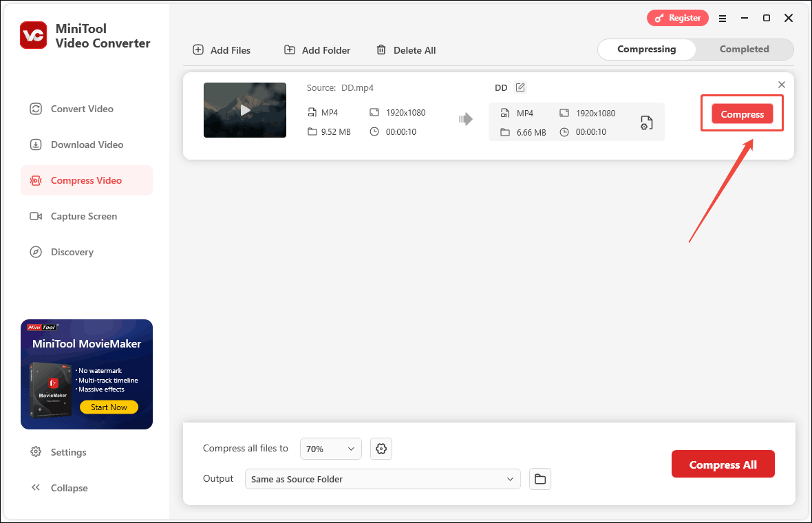This screenshot has height=523, width=812.
Task: Open output file compression settings icon
Action: point(646,122)
